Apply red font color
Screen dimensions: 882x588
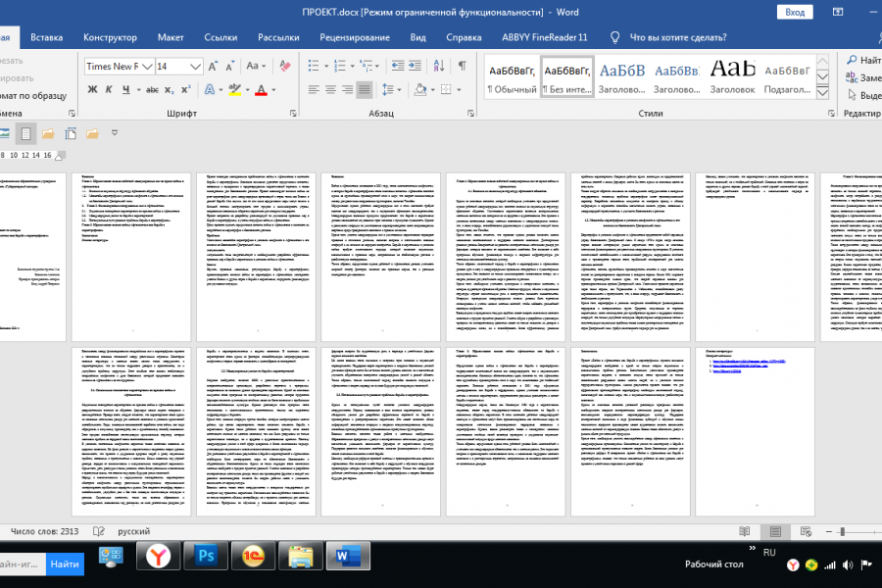coord(261,89)
